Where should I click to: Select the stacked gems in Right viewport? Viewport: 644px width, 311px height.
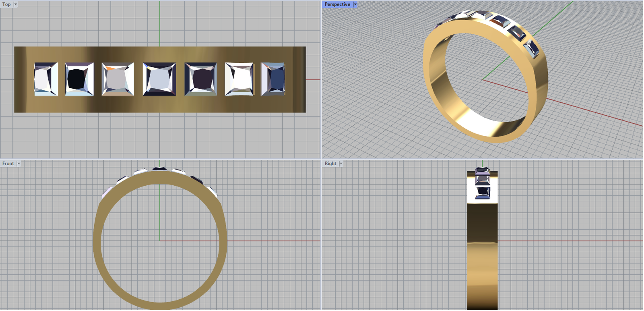tap(482, 183)
